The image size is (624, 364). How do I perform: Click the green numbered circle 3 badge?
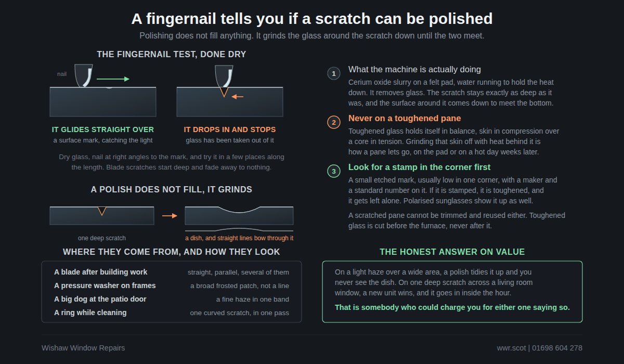coord(334,171)
